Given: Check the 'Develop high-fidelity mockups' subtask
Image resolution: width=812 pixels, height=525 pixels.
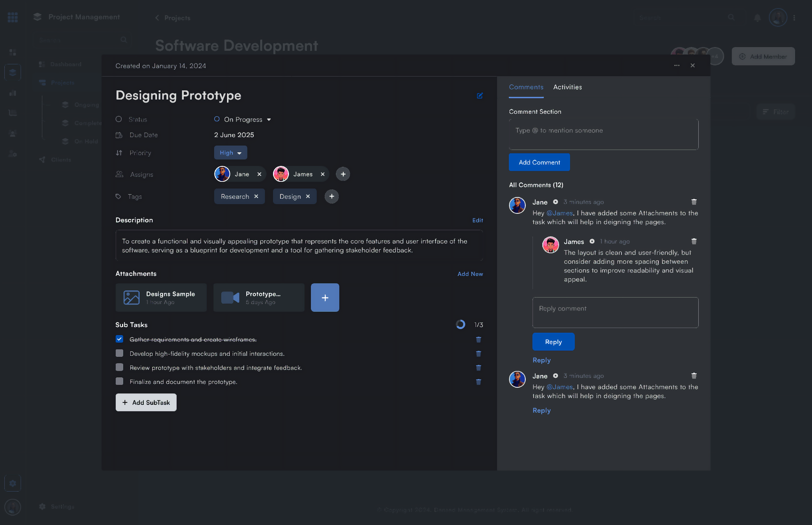Looking at the screenshot, I should (119, 353).
